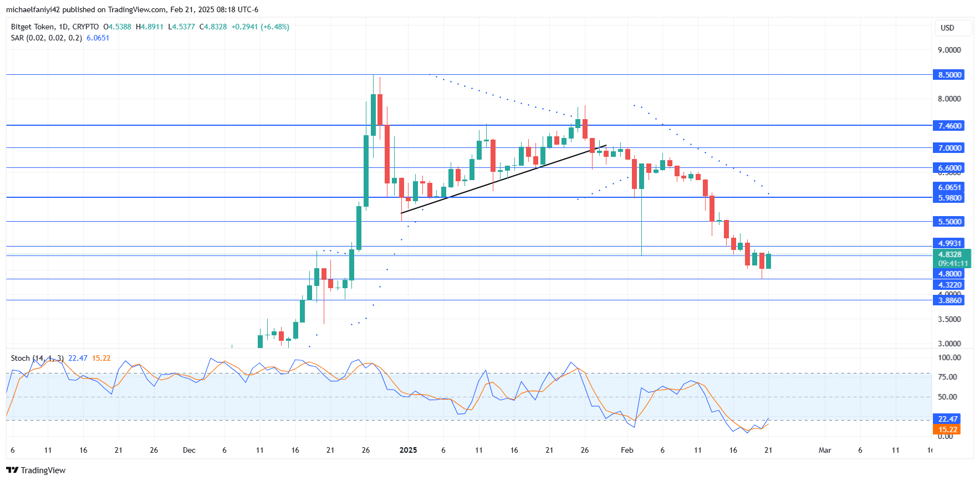Image resolution: width=980 pixels, height=481 pixels.
Task: Click the 3.0000 price scale label
Action: (x=949, y=344)
